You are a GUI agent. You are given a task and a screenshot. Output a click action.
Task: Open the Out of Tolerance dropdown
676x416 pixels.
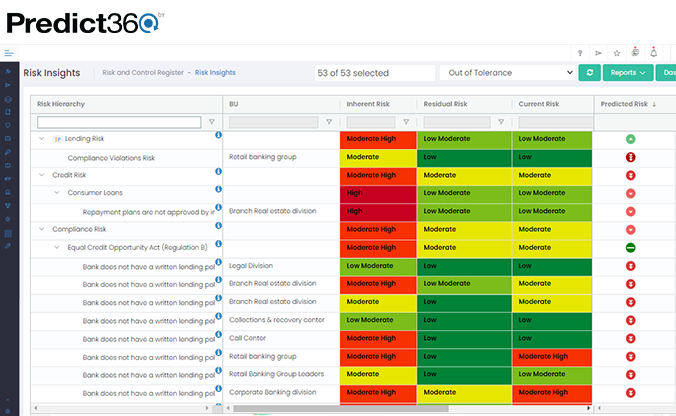click(508, 73)
